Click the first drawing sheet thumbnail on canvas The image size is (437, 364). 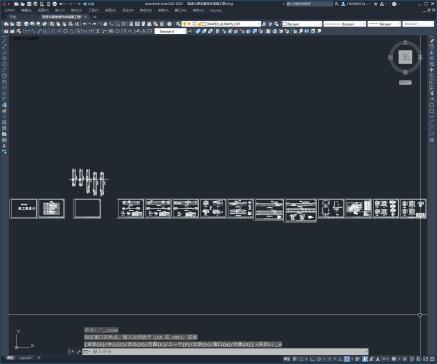(23, 209)
